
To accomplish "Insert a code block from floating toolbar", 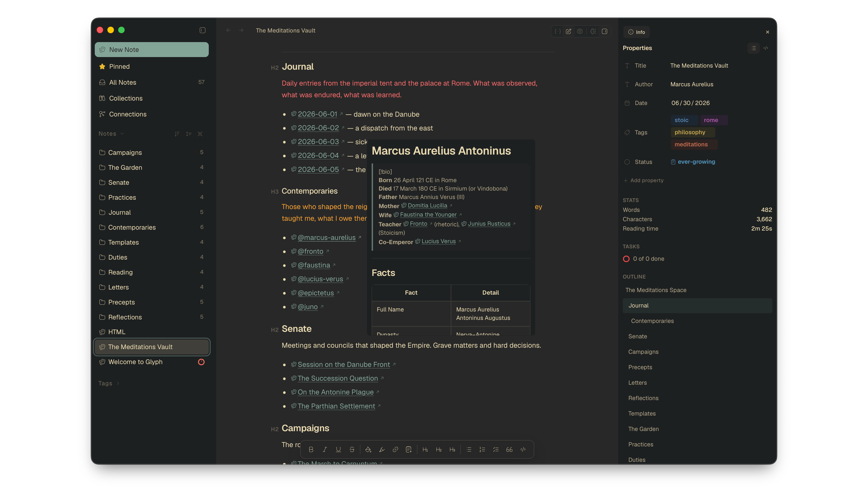I will pos(523,449).
